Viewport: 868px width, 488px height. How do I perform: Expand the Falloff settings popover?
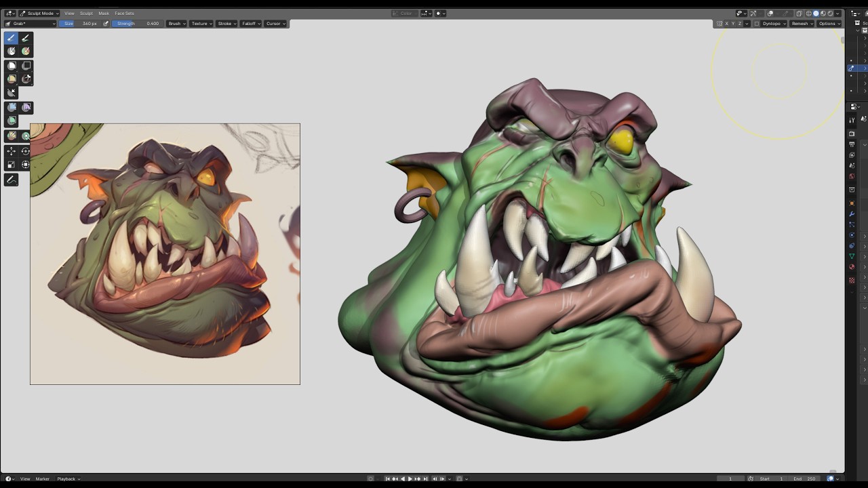click(x=251, y=24)
